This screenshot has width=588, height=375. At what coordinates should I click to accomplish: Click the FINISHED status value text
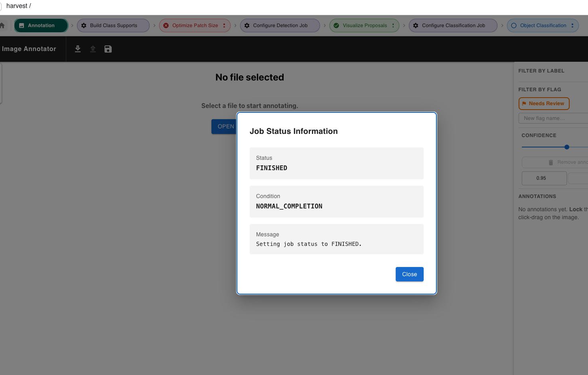(272, 168)
